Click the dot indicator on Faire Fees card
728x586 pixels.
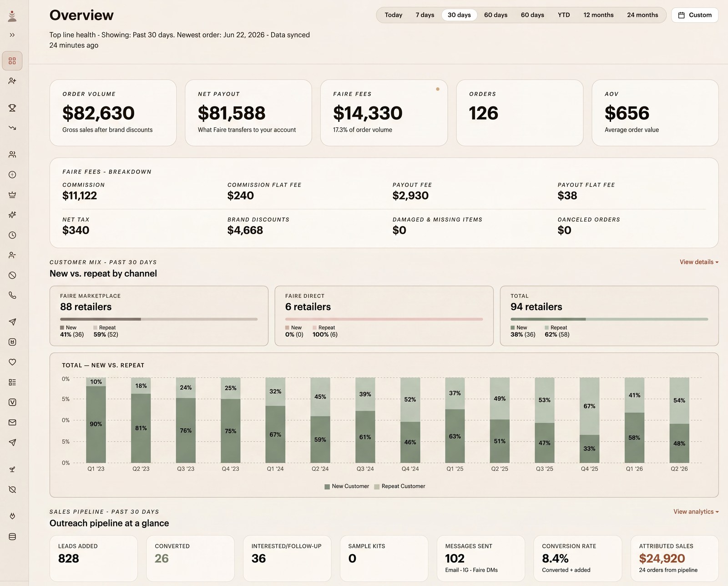[438, 89]
